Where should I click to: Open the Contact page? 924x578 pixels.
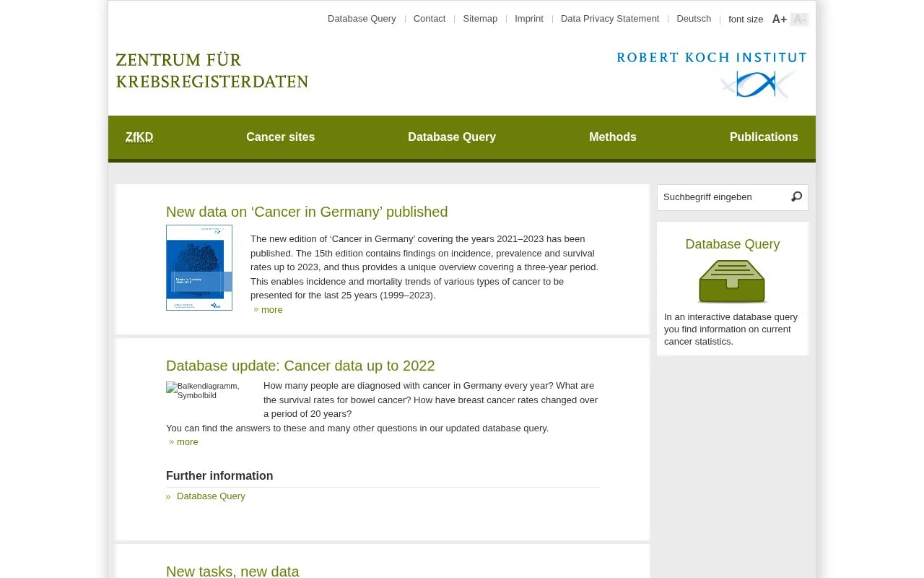point(430,19)
